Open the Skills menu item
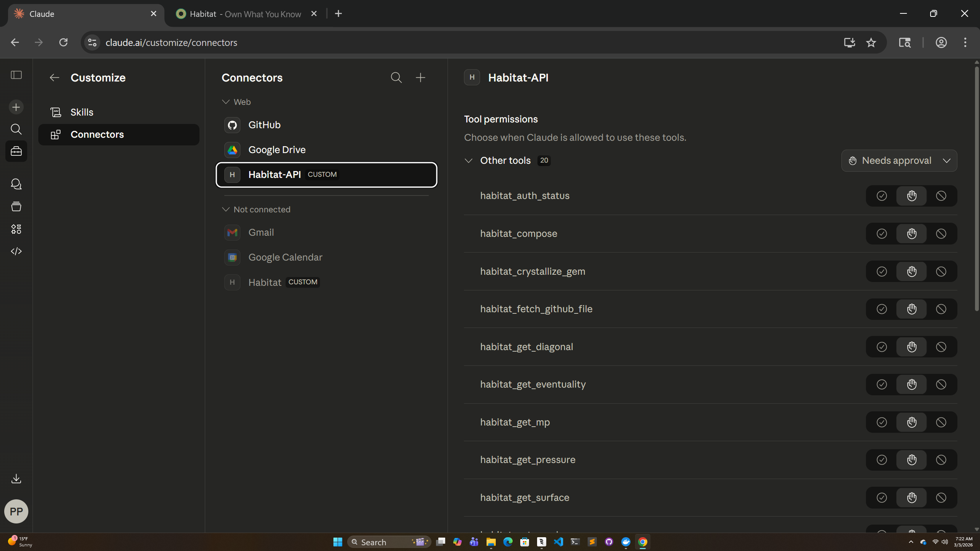The height and width of the screenshot is (551, 980). [x=82, y=112]
